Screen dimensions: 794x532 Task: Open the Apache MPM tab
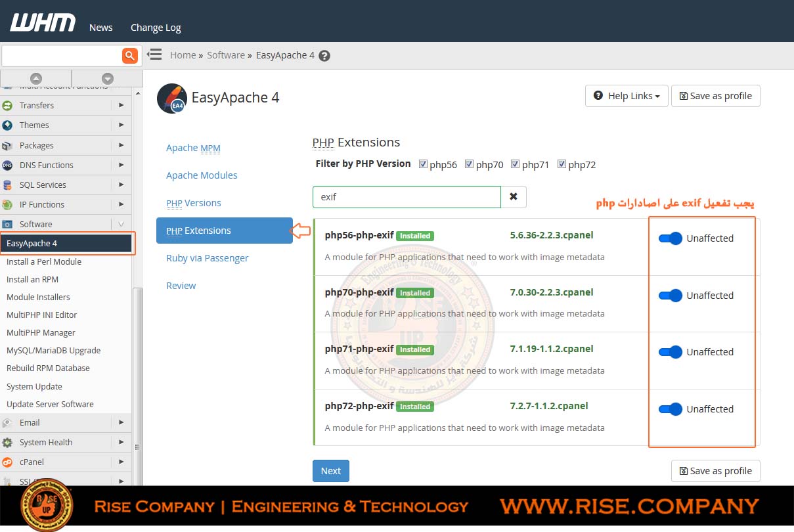click(x=193, y=148)
